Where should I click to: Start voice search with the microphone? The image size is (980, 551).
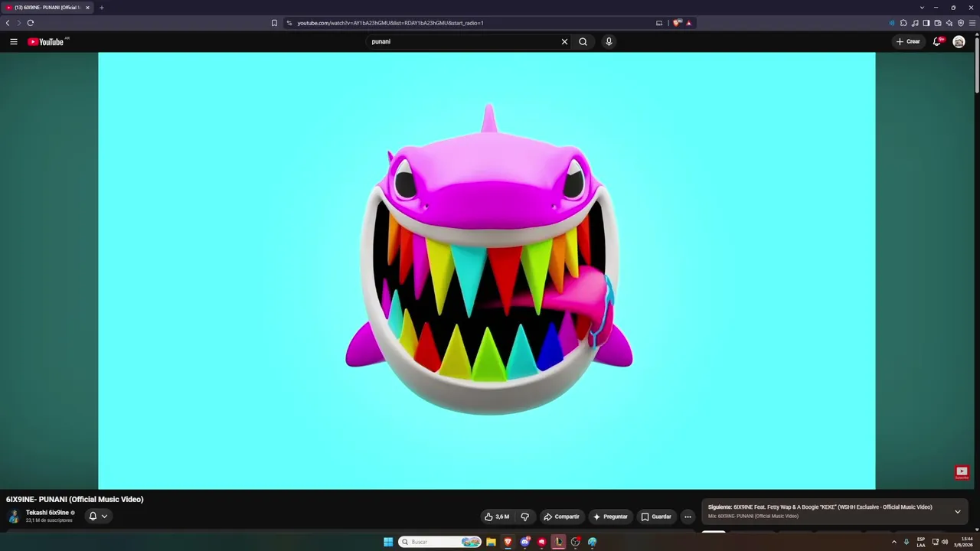point(609,41)
